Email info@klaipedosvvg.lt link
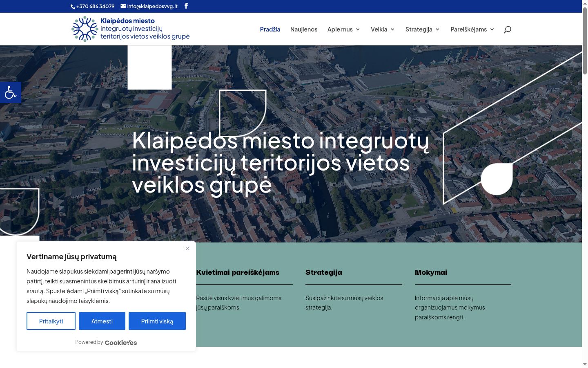 pyautogui.click(x=152, y=7)
